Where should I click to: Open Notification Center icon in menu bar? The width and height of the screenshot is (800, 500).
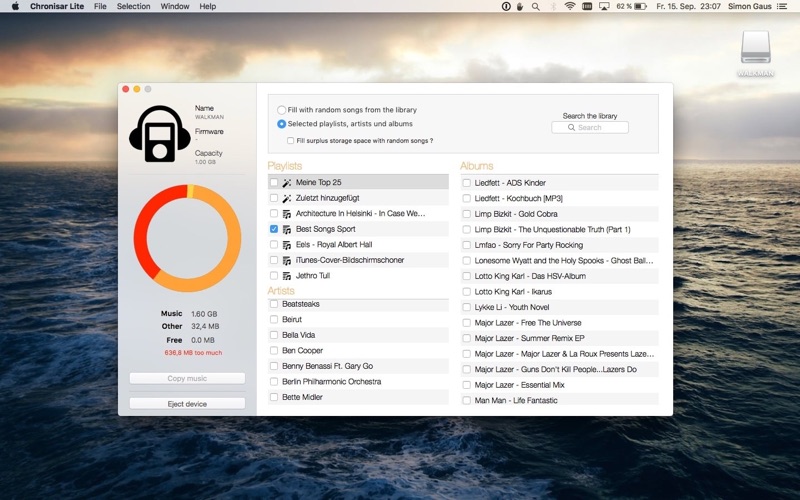(782, 7)
